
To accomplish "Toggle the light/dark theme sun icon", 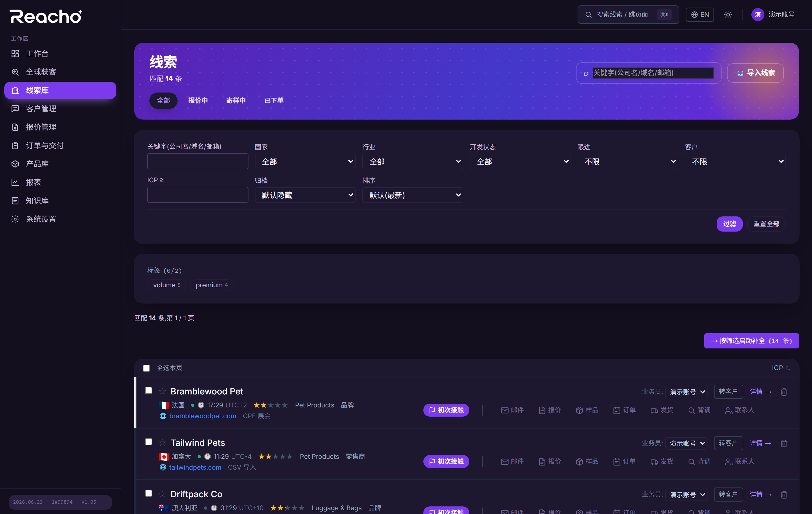I will 728,15.
